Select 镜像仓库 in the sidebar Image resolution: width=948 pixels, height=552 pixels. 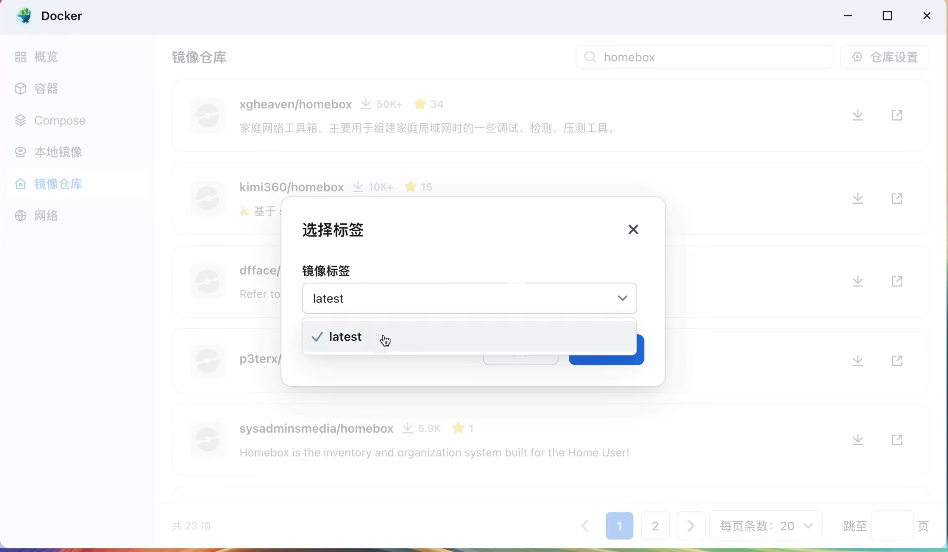click(x=77, y=184)
